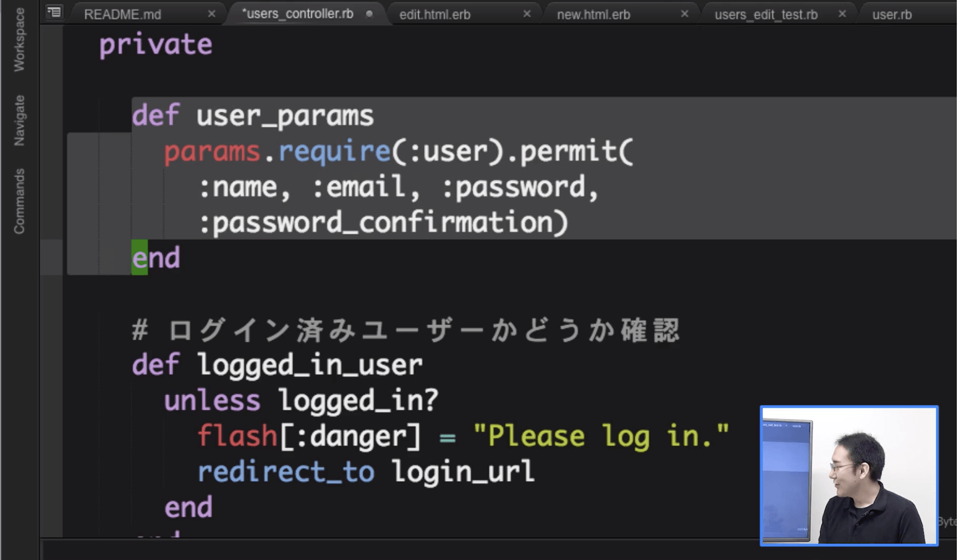958x560 pixels.
Task: Select the users_controller.rb tab
Action: (298, 14)
